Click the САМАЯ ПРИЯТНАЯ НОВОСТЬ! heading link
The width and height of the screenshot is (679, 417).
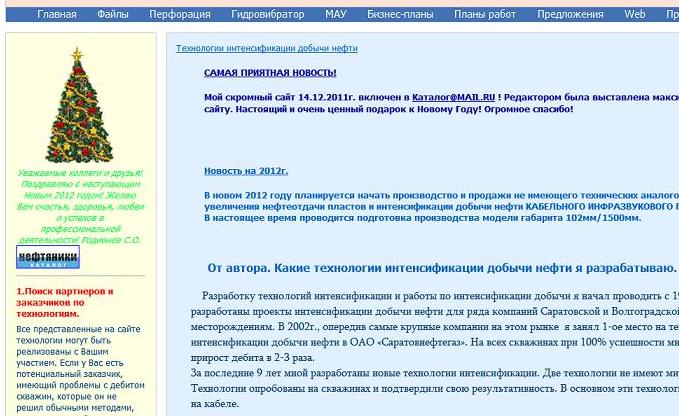coord(270,73)
